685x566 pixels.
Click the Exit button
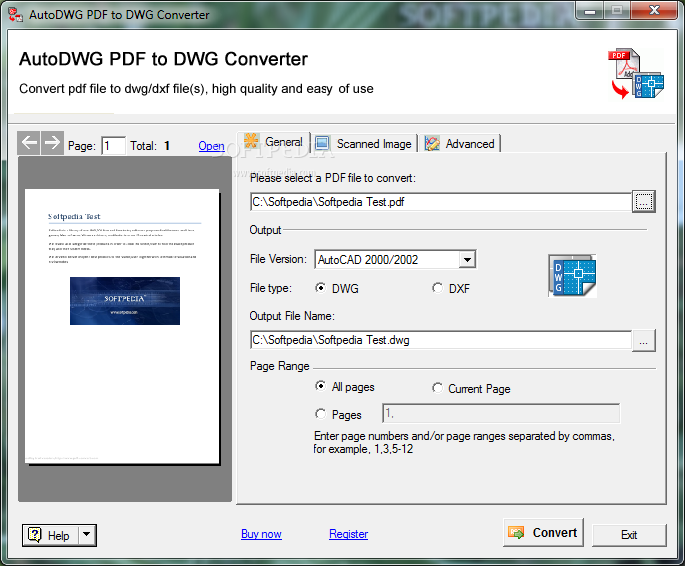pyautogui.click(x=629, y=535)
